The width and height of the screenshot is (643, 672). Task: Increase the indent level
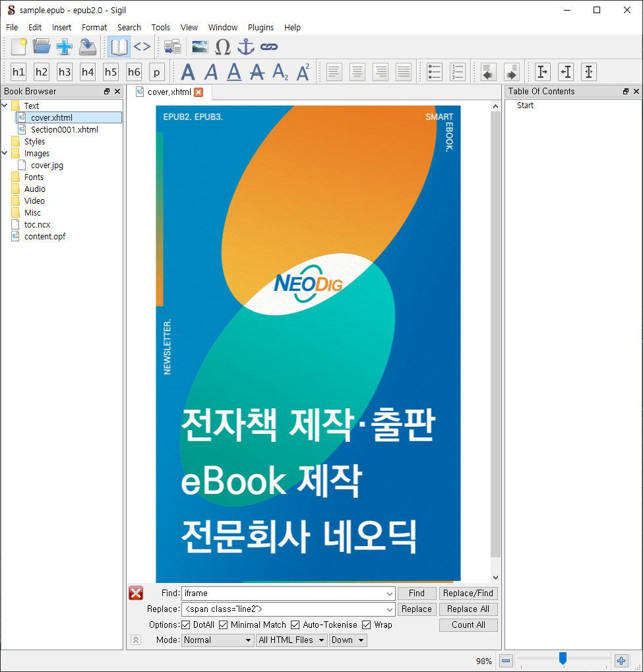512,72
